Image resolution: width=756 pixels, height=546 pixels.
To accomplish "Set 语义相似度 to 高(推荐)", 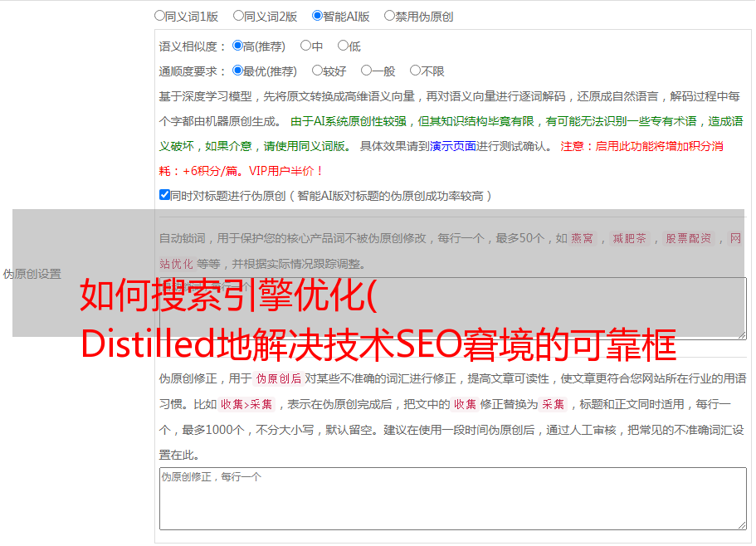I will [237, 46].
